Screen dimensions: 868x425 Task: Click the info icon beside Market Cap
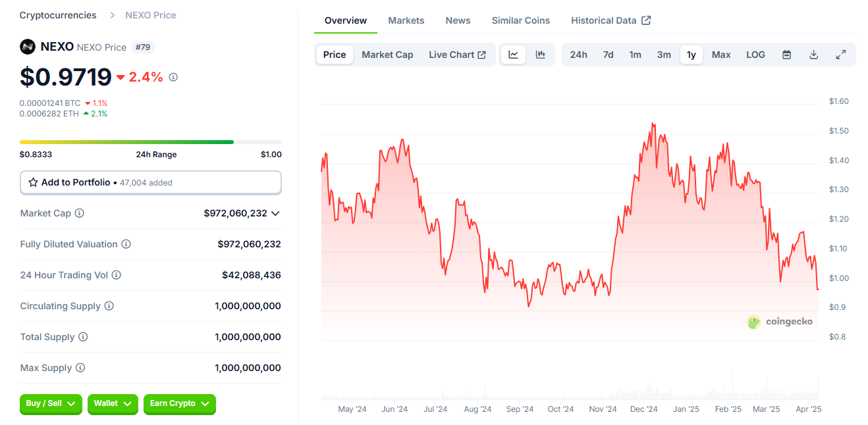click(x=80, y=213)
